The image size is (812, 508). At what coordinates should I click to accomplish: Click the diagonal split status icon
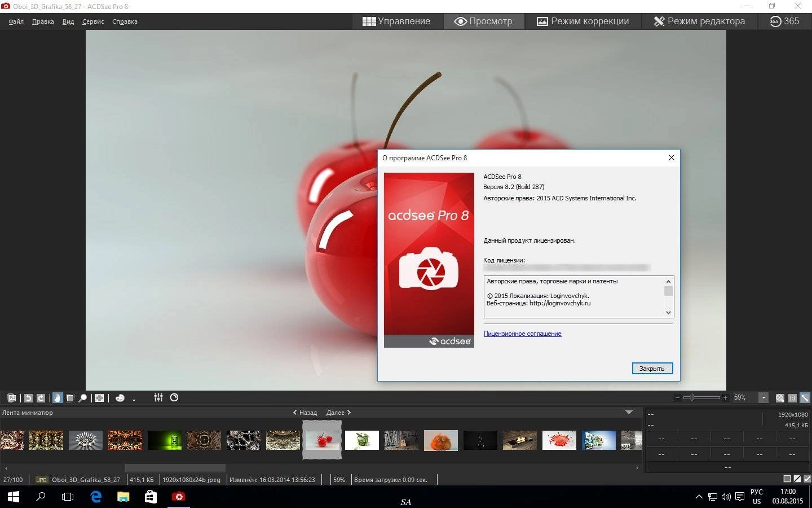click(797, 479)
